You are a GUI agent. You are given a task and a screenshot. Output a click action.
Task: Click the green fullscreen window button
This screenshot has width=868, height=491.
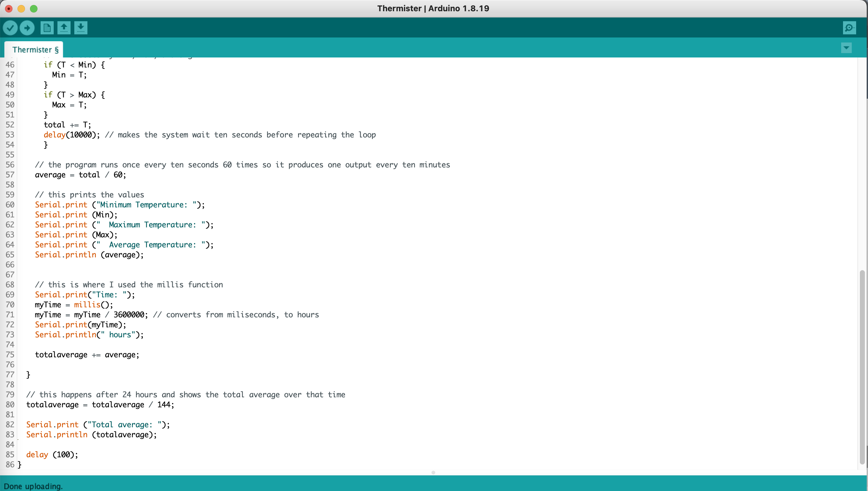(x=34, y=8)
